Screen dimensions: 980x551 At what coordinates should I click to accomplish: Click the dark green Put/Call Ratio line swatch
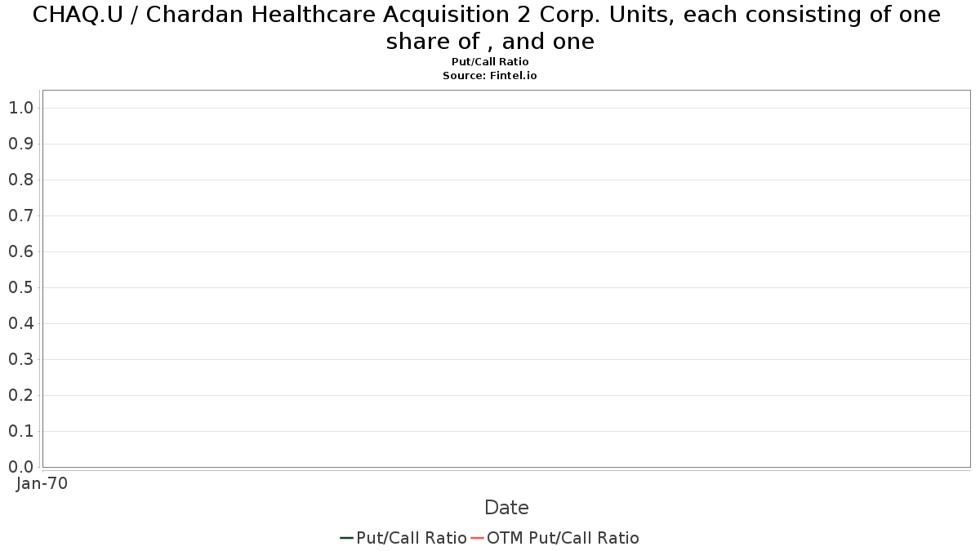tap(346, 538)
